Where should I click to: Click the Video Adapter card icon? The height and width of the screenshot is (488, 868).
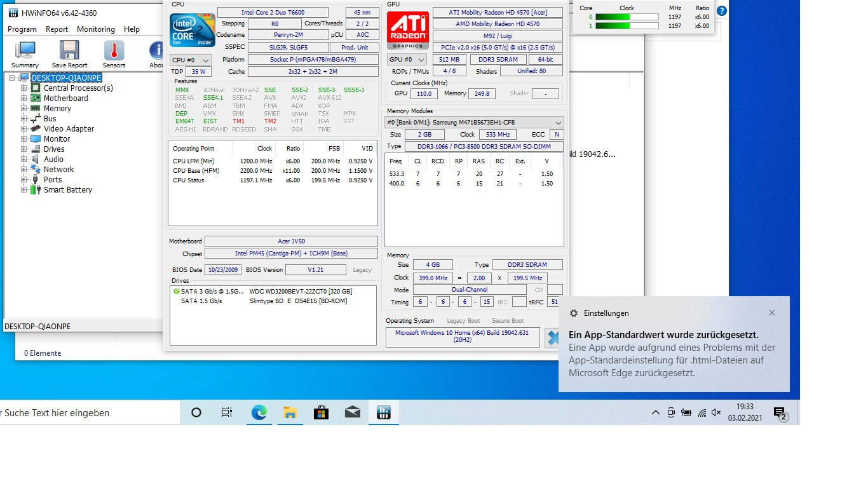pyautogui.click(x=36, y=129)
